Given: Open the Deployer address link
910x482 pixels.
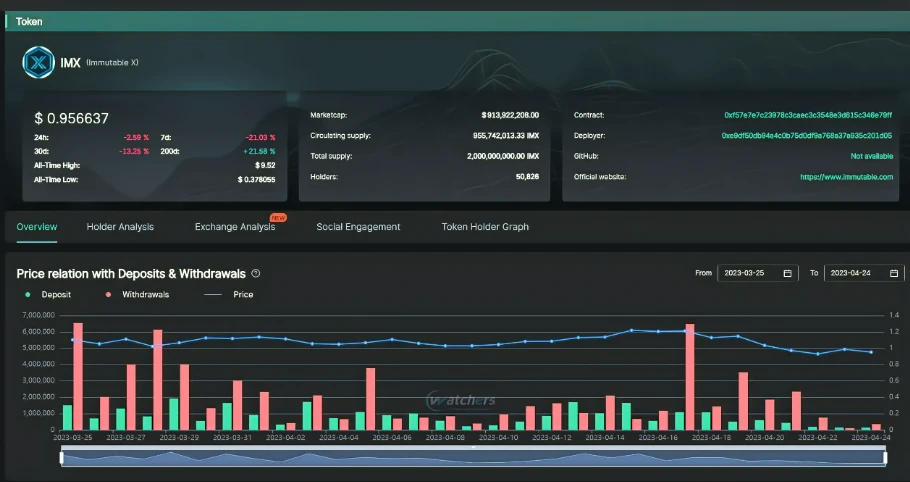Looking at the screenshot, I should click(806, 135).
